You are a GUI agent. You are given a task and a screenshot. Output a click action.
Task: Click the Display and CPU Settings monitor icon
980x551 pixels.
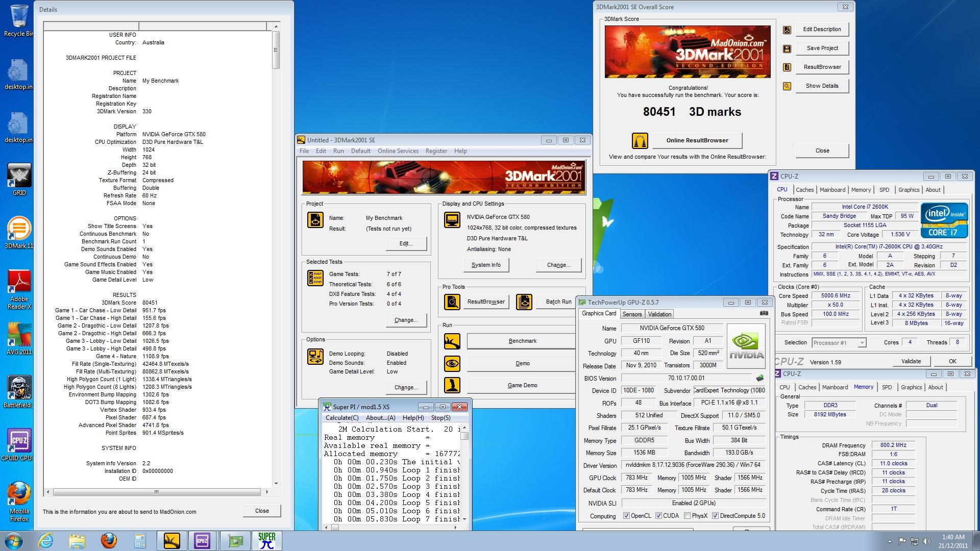452,220
